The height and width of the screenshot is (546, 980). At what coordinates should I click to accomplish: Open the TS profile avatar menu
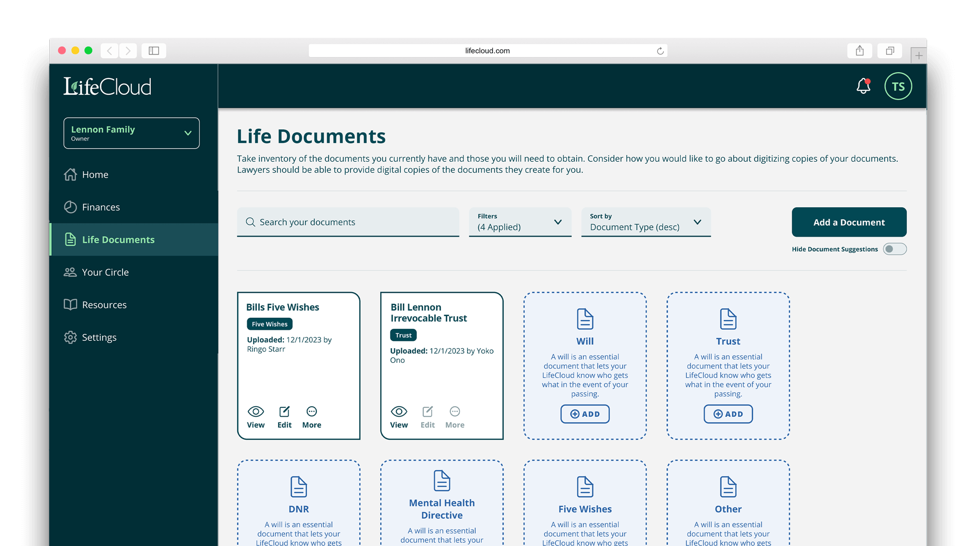click(x=898, y=86)
